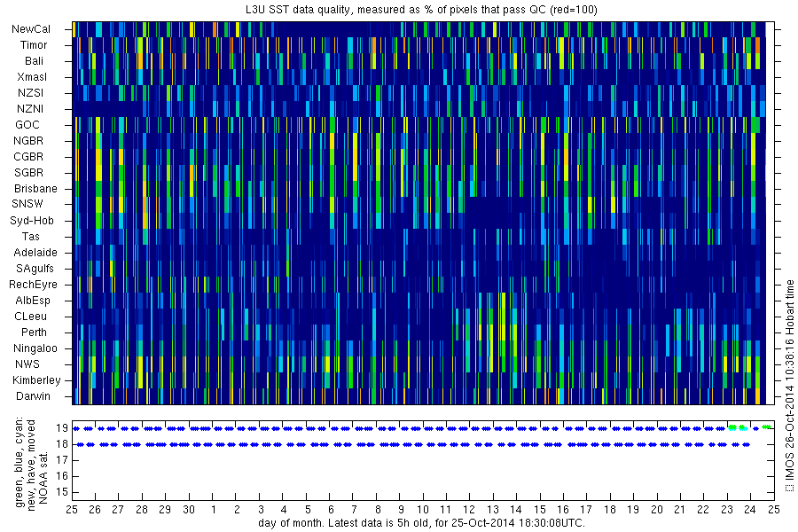Click the day 30 tick label

pos(189,510)
